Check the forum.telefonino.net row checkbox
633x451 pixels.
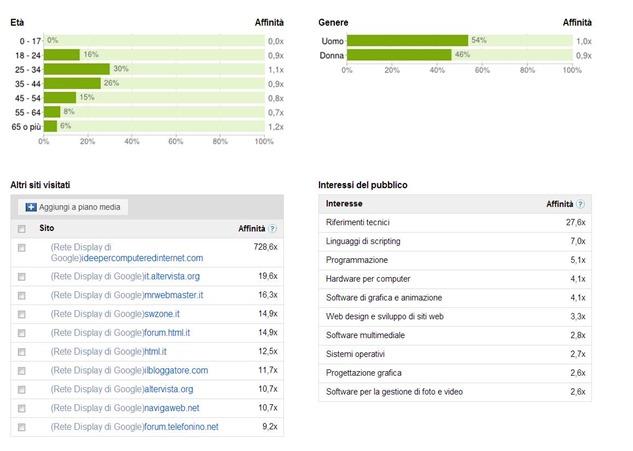tap(22, 427)
